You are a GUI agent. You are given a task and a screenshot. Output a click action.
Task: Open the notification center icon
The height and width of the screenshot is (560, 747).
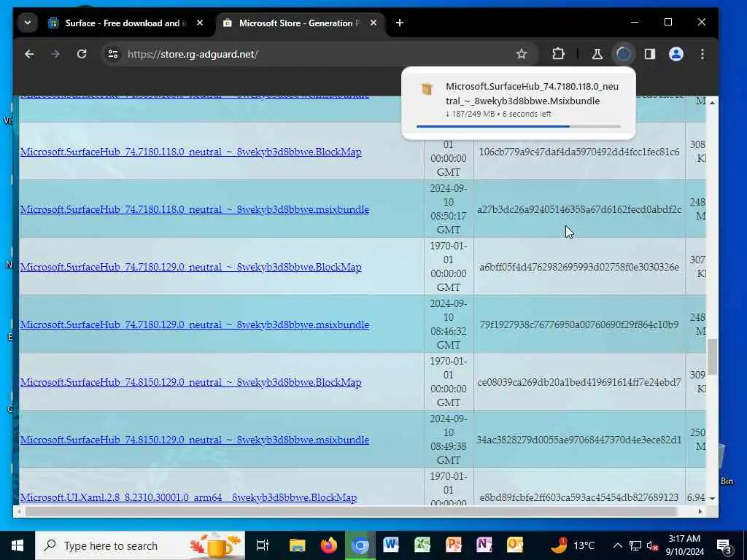[724, 546]
